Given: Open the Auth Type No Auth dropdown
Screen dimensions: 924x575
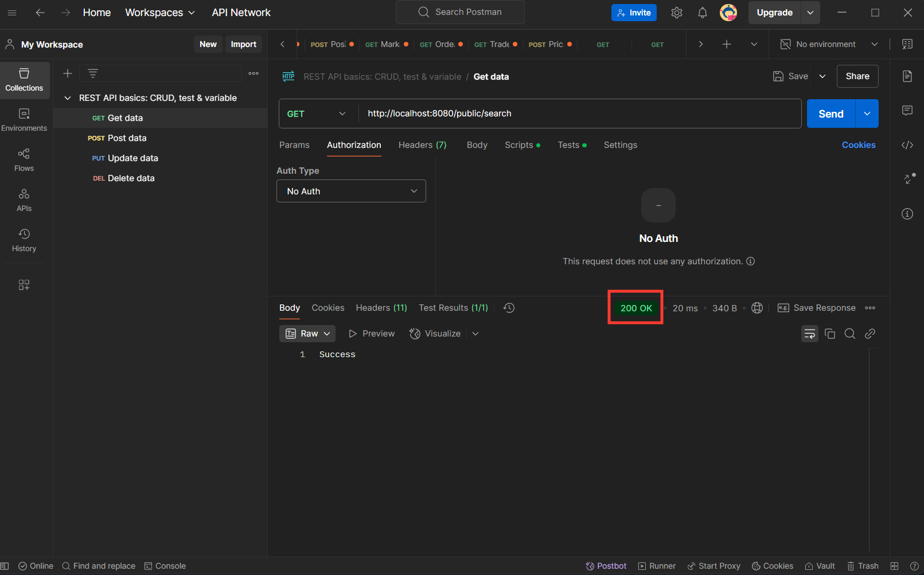Looking at the screenshot, I should (x=351, y=191).
